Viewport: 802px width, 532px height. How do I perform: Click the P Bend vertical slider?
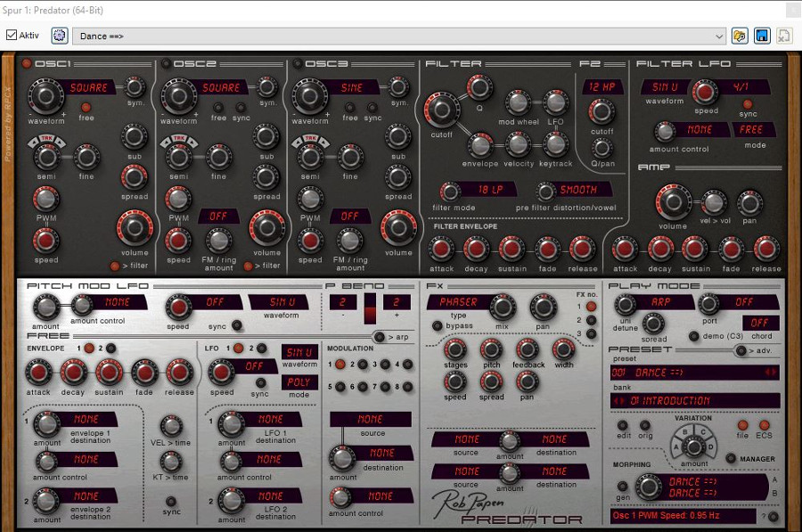(370, 308)
